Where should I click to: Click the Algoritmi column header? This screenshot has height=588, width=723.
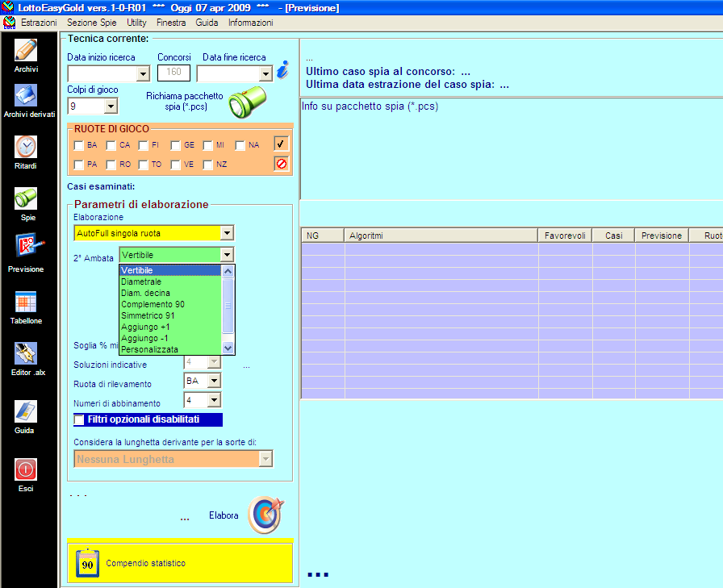(x=441, y=236)
